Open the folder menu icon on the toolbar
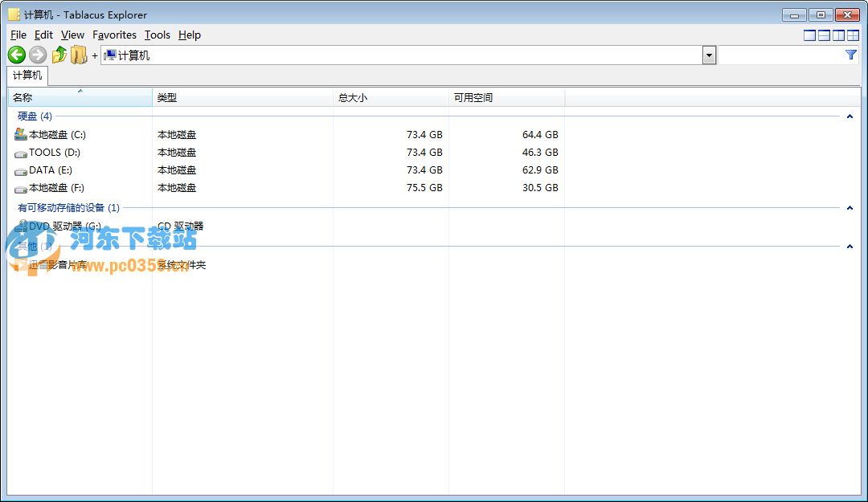 coord(78,55)
